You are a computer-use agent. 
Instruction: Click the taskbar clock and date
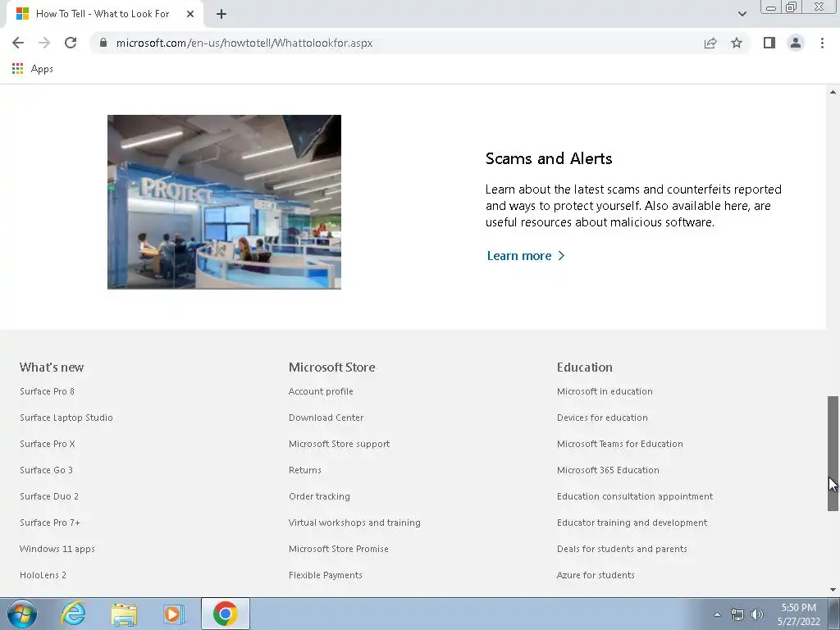tap(798, 614)
